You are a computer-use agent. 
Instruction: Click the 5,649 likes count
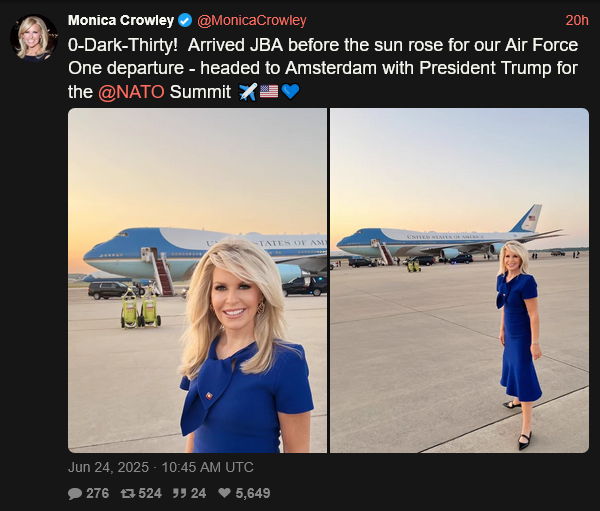click(253, 493)
